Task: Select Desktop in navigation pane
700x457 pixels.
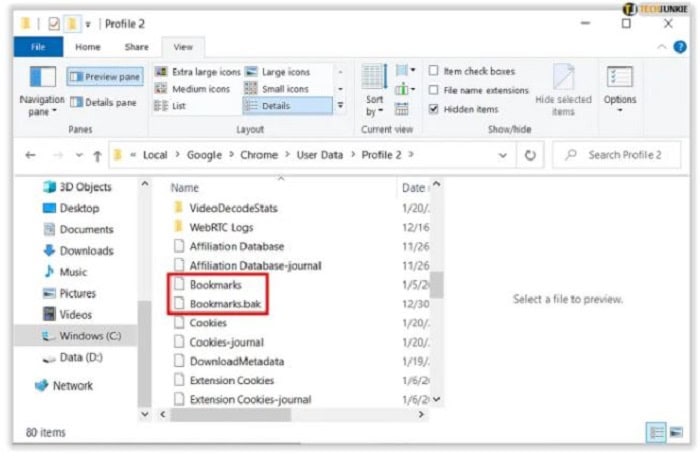Action: [x=71, y=208]
